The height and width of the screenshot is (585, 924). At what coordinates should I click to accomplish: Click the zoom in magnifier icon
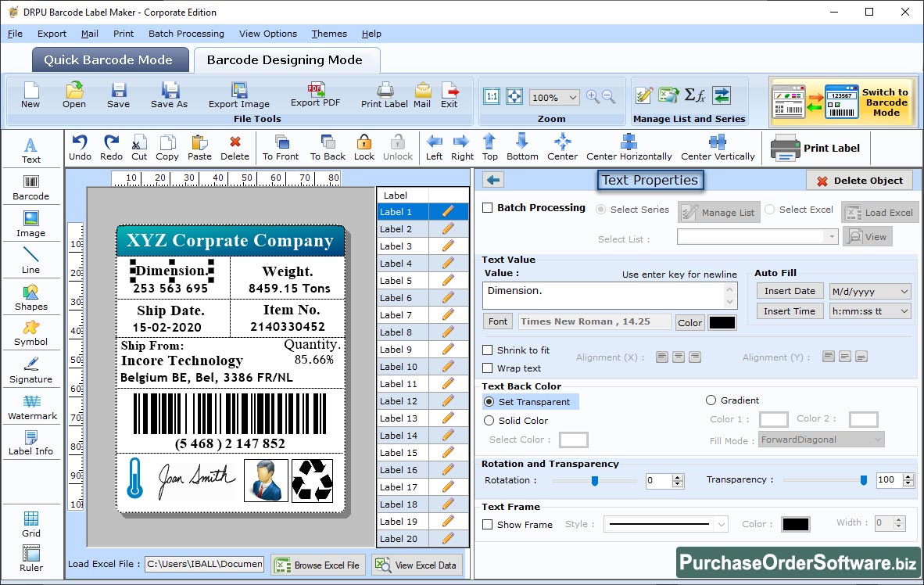(593, 97)
